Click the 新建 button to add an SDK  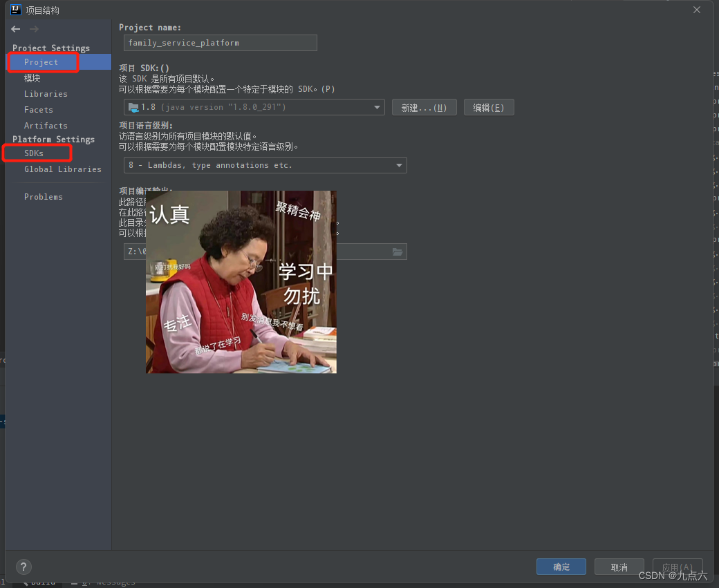click(x=424, y=107)
